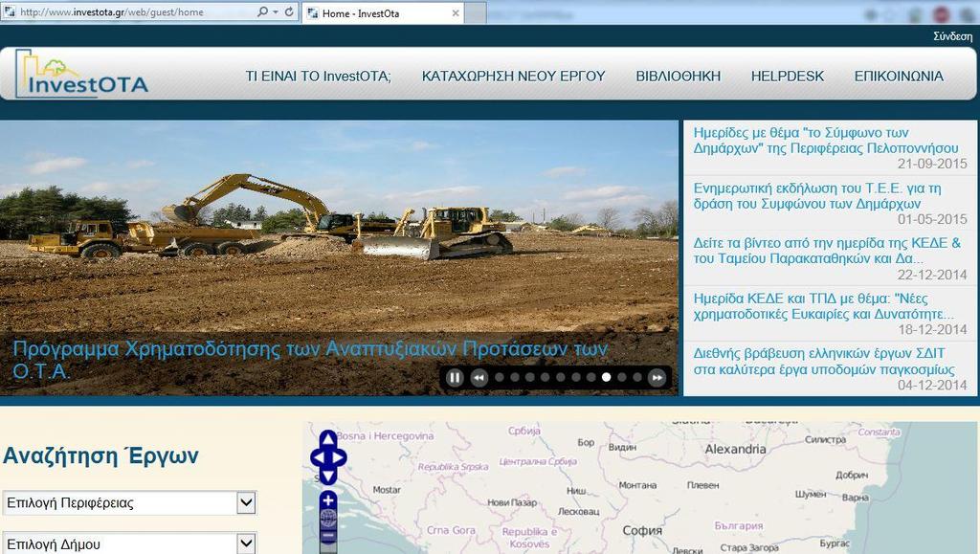The image size is (980, 554).
Task: Click the page favicon in address bar
Action: [10, 11]
